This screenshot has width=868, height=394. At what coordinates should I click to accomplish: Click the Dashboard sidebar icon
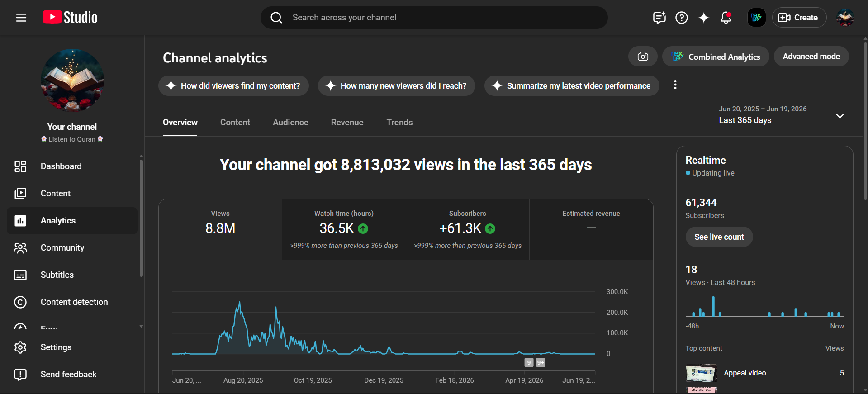click(20, 166)
